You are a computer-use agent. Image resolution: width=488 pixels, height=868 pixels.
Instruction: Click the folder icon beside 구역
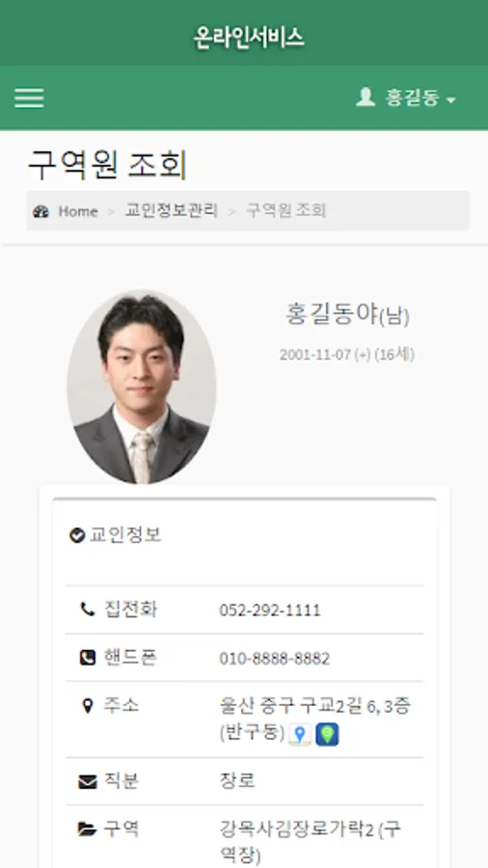[x=88, y=829]
